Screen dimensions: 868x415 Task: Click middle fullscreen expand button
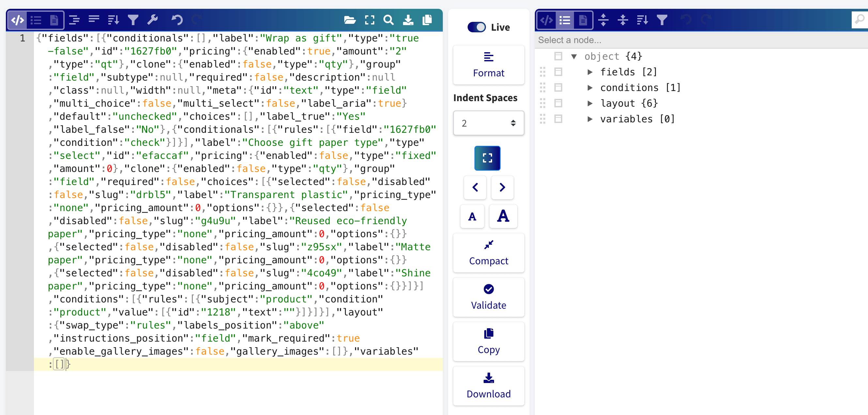tap(487, 158)
